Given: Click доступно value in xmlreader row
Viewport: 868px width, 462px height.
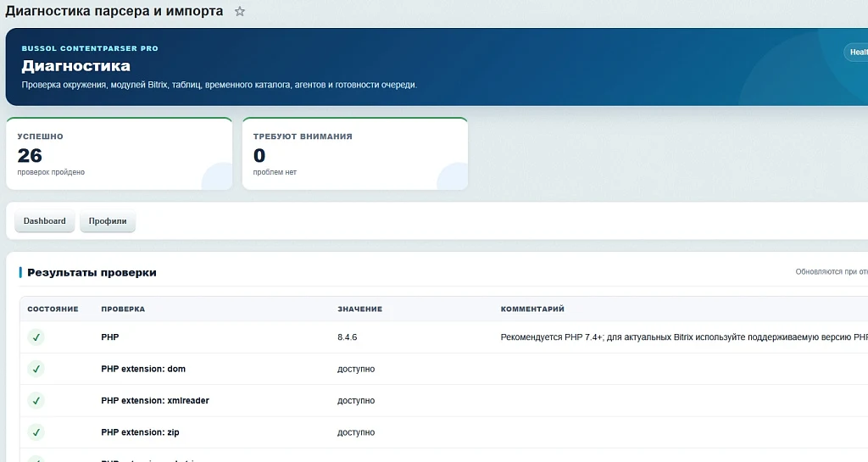Looking at the screenshot, I should pyautogui.click(x=356, y=401).
